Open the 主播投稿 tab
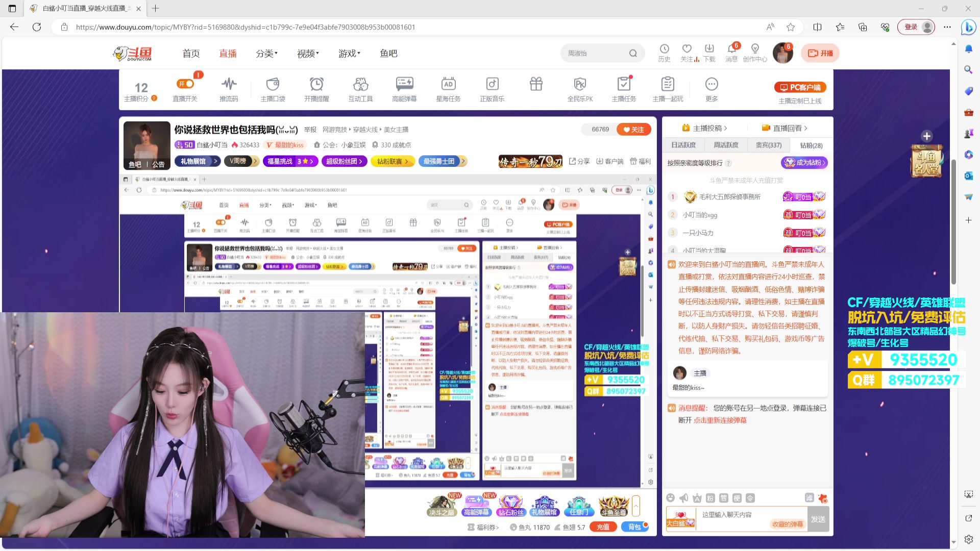The width and height of the screenshot is (980, 551). click(x=704, y=128)
